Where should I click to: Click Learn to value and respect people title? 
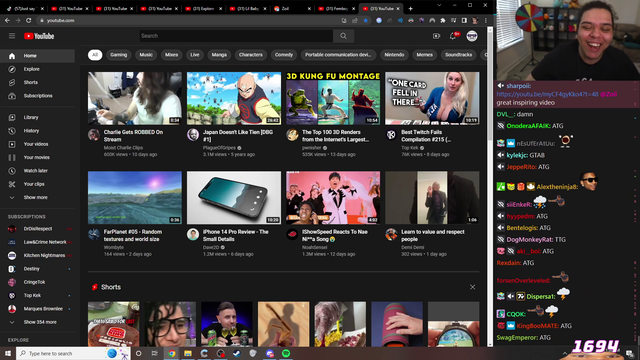pos(433,236)
